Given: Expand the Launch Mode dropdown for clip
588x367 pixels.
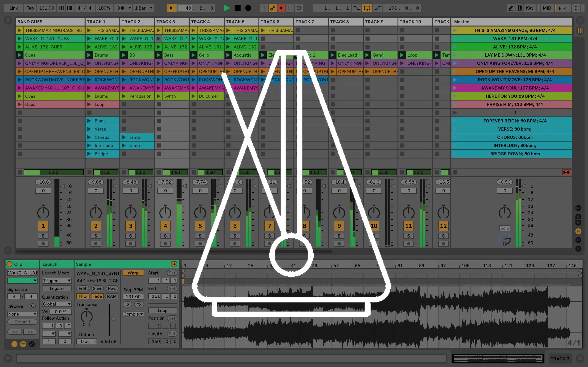Looking at the screenshot, I should 57,281.
